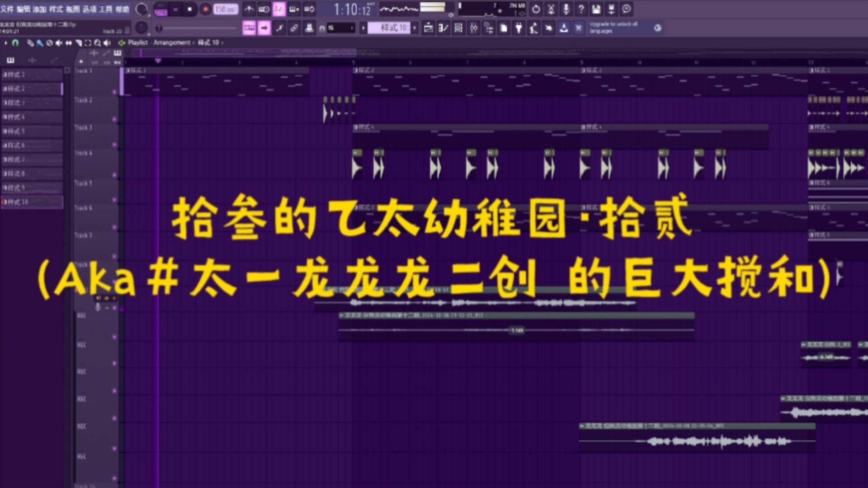Click the song position slider

click(197, 28)
